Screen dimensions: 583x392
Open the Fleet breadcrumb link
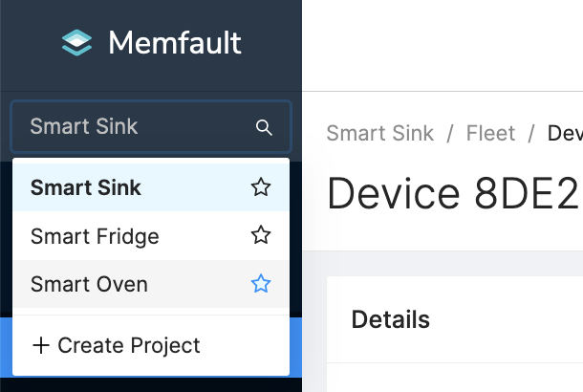point(490,134)
